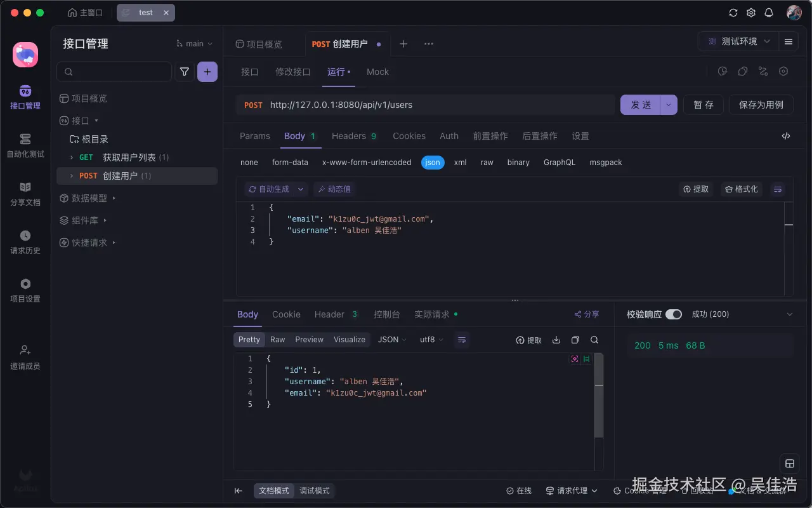Click the 暂存 button
The height and width of the screenshot is (508, 812).
point(704,105)
